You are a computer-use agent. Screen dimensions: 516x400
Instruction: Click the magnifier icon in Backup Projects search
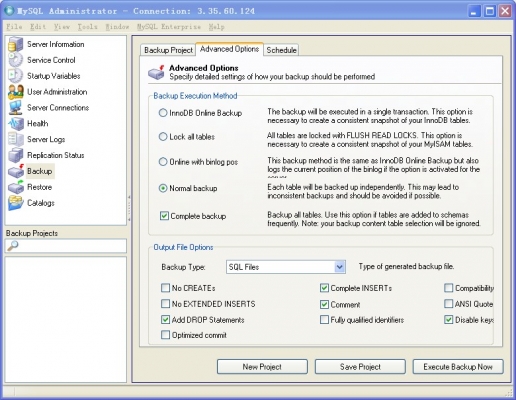tap(13, 246)
